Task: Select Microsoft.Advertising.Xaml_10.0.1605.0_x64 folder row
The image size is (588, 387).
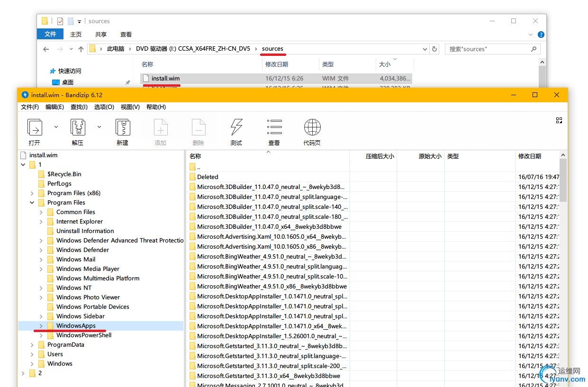Action: [269, 236]
